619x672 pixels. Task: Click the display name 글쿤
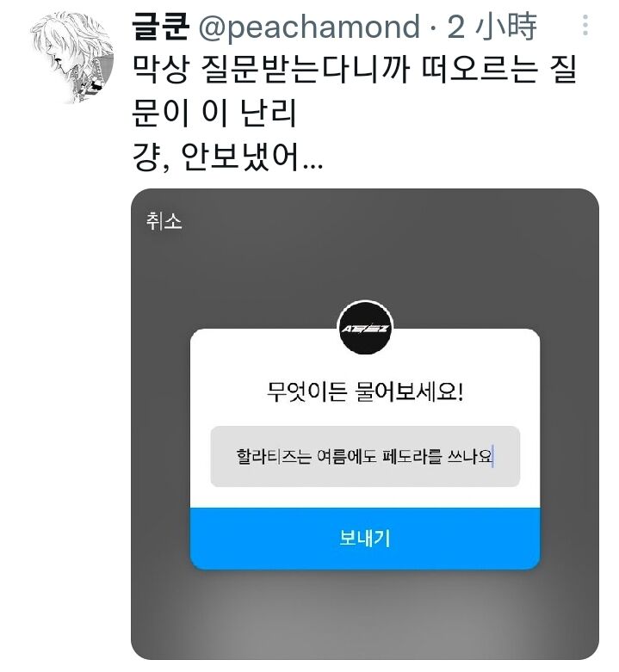(x=160, y=27)
